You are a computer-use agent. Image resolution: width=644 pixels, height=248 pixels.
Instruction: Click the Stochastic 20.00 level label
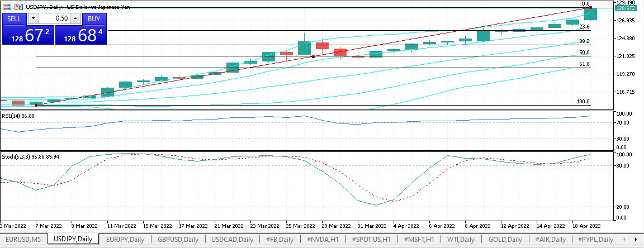[623, 207]
